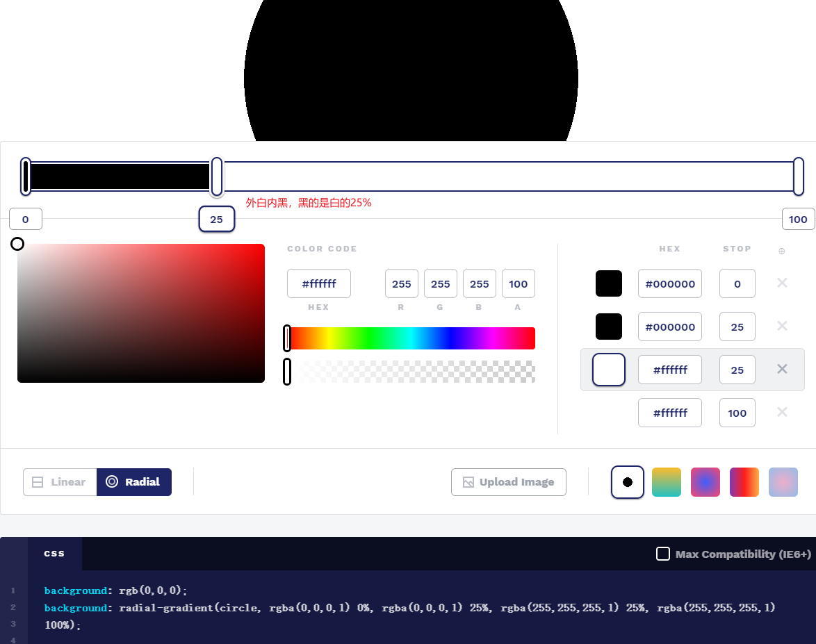Focus the B value field
Screen dimensions: 816x644
[x=480, y=283]
